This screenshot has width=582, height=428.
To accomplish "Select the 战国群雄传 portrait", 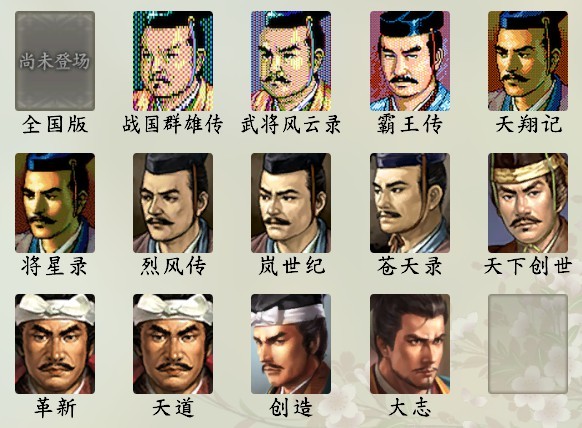I will tap(173, 61).
